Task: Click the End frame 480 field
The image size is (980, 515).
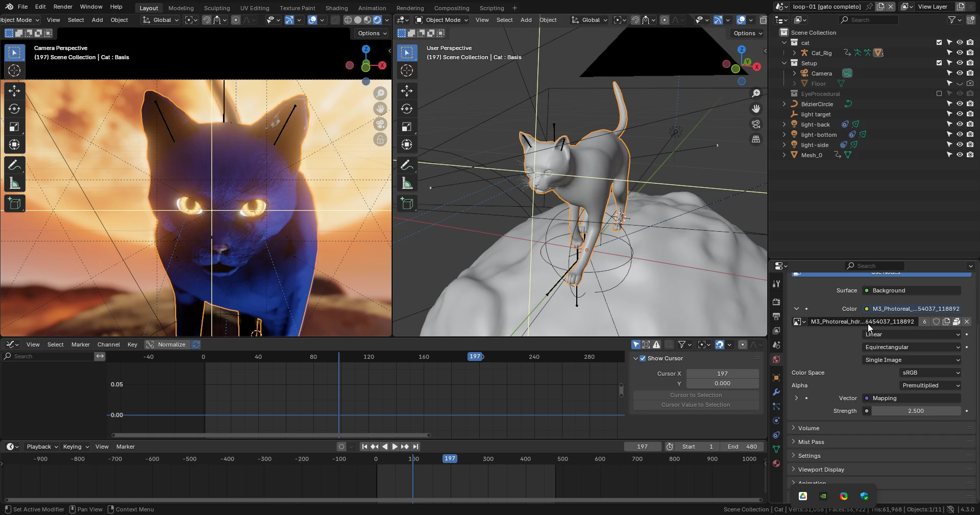Action: tap(742, 447)
